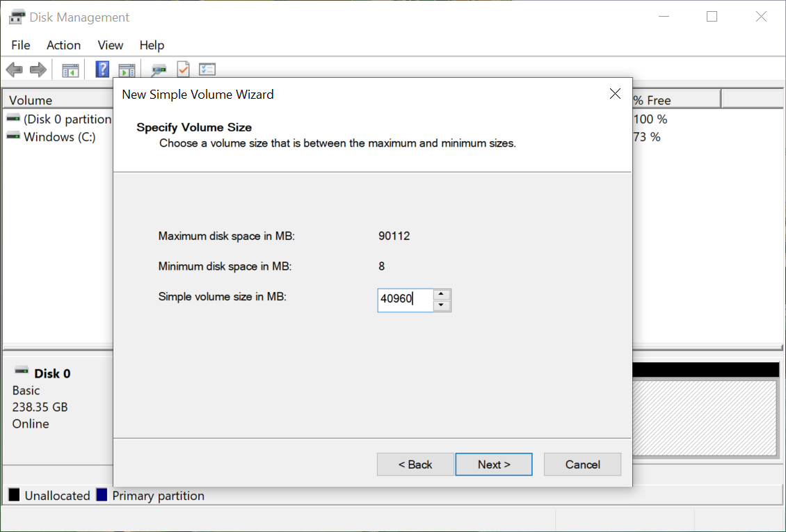Open the Action menu
The height and width of the screenshot is (532, 786).
64,45
